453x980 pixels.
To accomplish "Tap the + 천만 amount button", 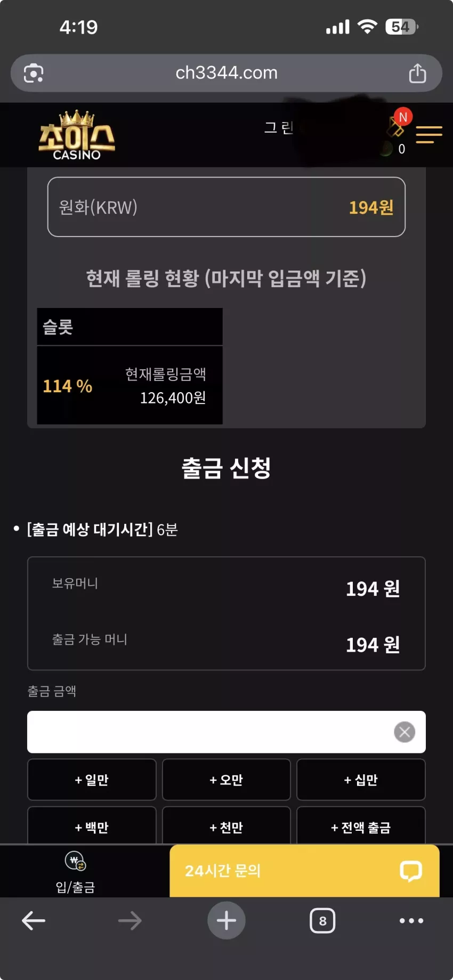I will (226, 826).
